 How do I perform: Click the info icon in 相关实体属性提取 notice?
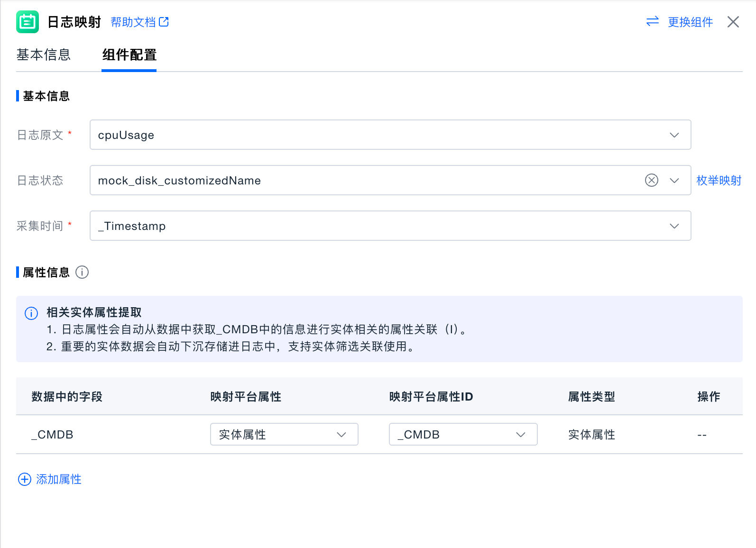(x=31, y=313)
